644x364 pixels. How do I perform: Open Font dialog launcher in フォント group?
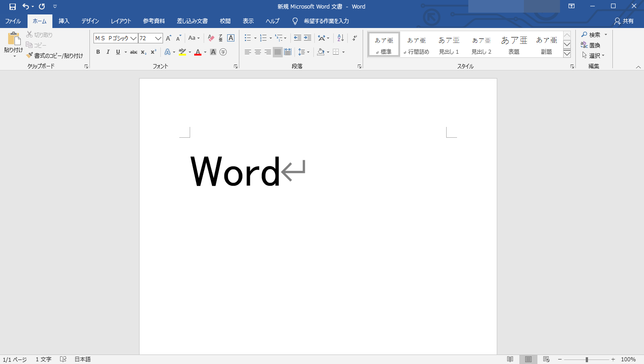tap(236, 66)
